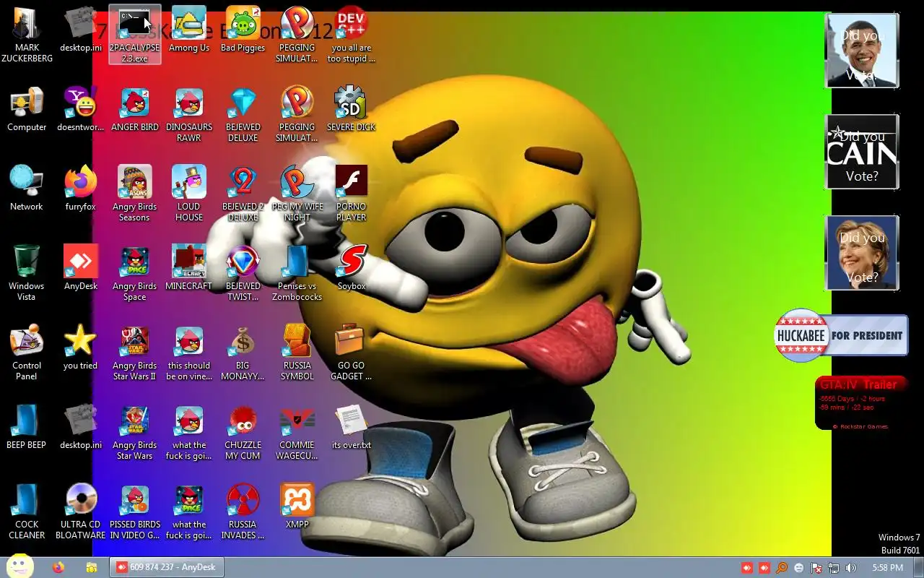
Task: Launch BEJEWED 2 DELUXE shortcut
Action: [243, 194]
